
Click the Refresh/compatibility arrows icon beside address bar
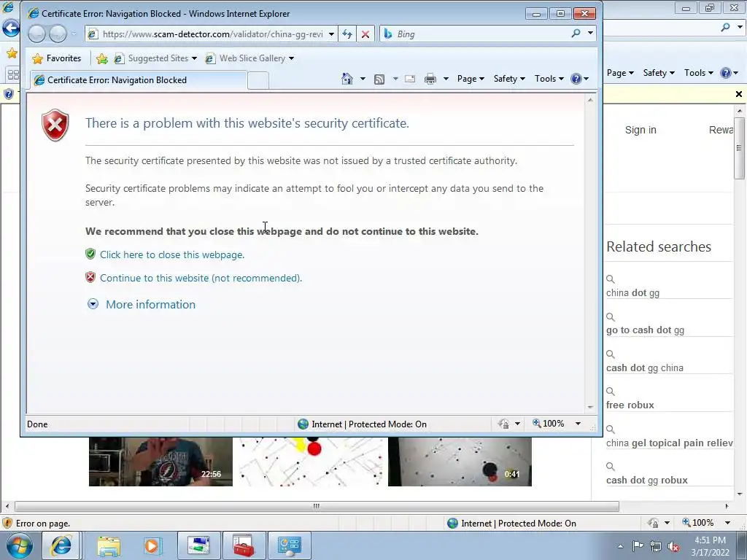coord(347,34)
